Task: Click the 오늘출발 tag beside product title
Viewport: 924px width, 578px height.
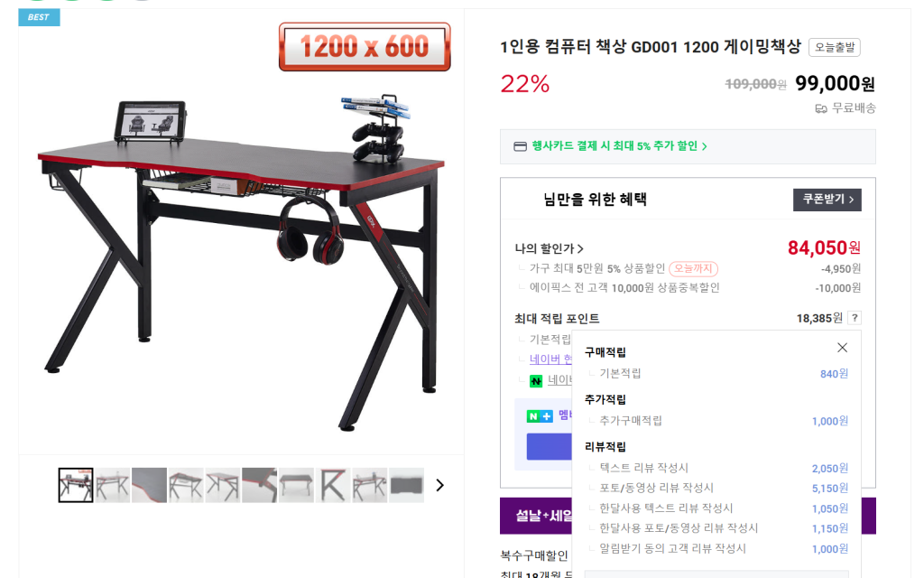Action: point(835,47)
